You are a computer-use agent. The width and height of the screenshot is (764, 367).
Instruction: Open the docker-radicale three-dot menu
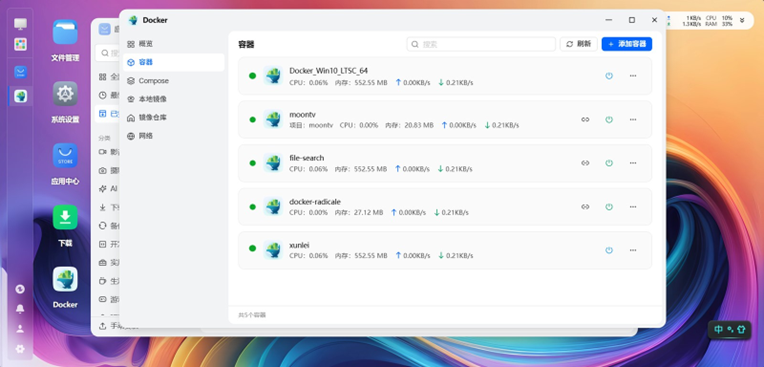633,207
